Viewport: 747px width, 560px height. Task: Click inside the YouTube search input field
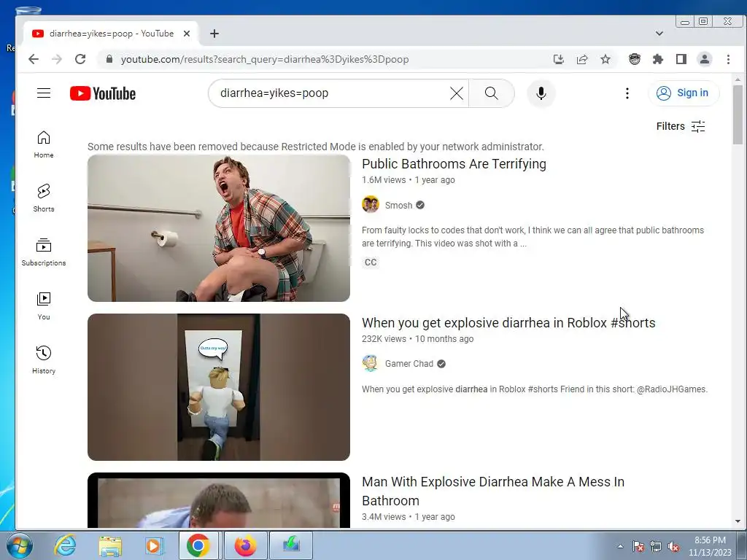(x=333, y=93)
